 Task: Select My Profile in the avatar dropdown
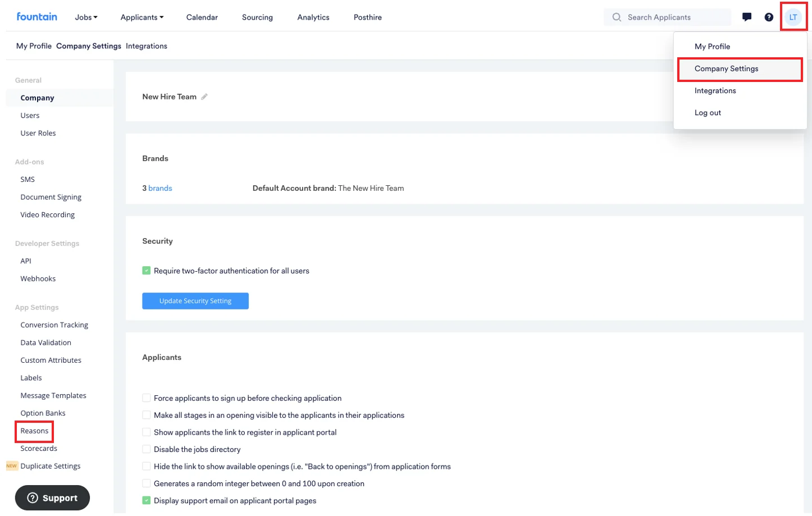712,47
